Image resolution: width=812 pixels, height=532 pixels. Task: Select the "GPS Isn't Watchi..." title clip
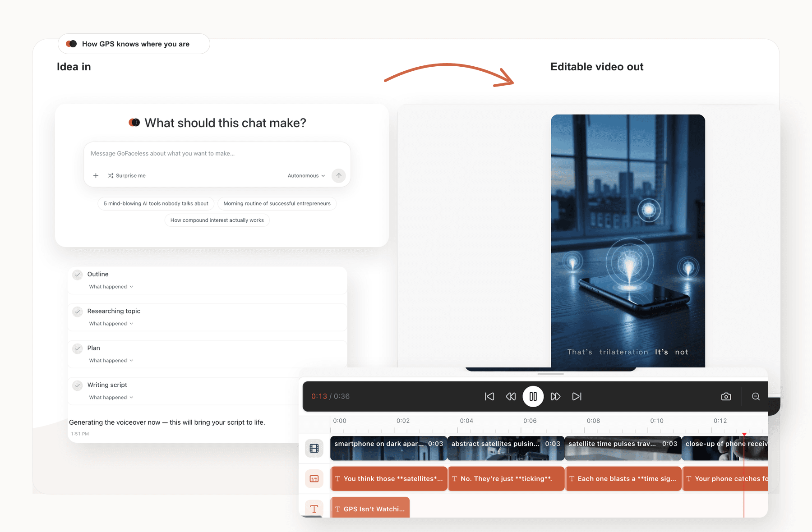pyautogui.click(x=370, y=508)
